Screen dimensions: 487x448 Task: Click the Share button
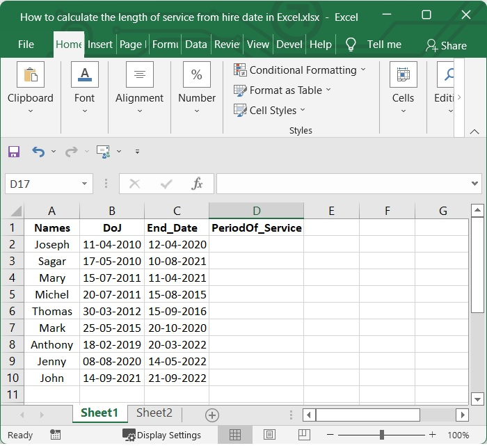click(x=446, y=45)
